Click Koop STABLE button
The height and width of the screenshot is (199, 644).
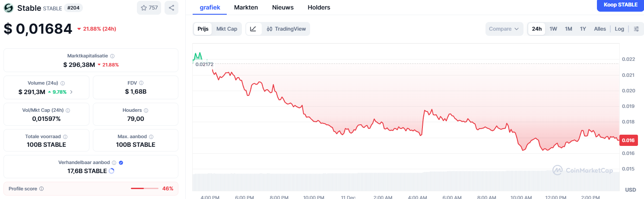click(620, 5)
